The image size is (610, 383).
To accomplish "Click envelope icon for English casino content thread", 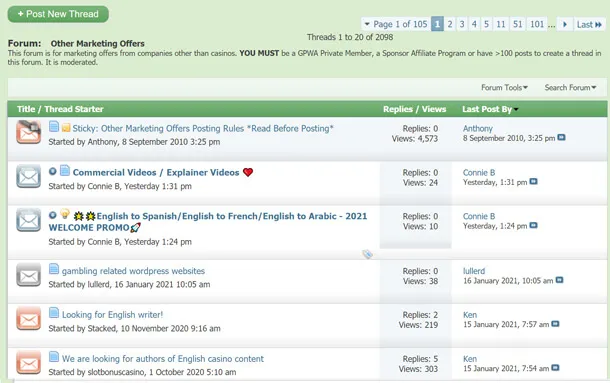I will tap(28, 362).
